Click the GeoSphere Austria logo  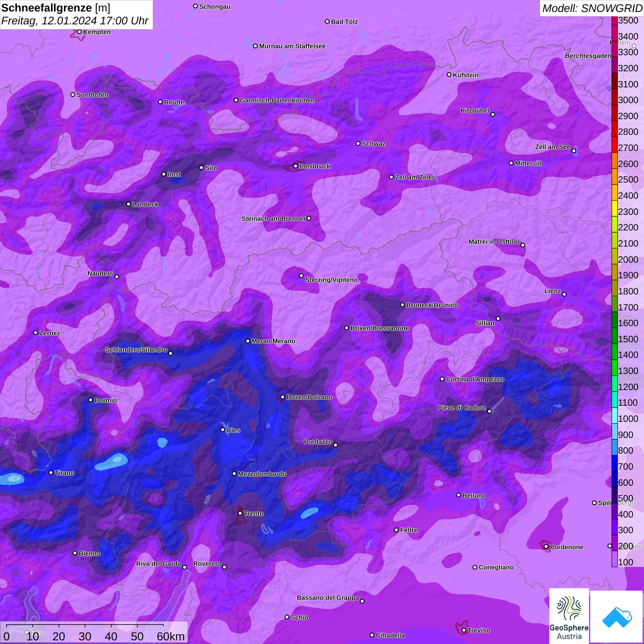(x=569, y=616)
